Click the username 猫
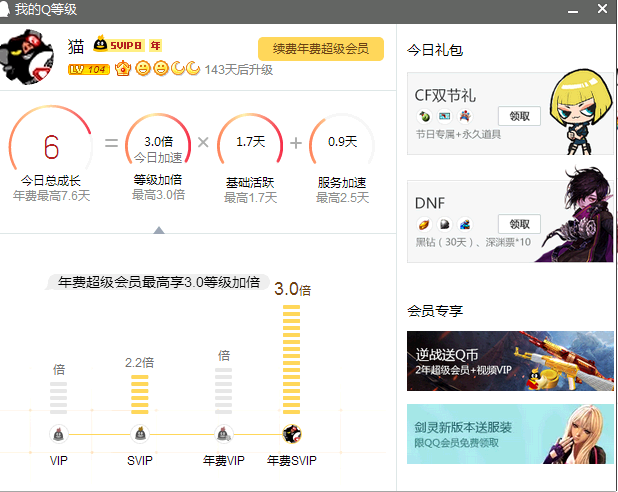Image resolution: width=618 pixels, height=492 pixels. [x=76, y=46]
